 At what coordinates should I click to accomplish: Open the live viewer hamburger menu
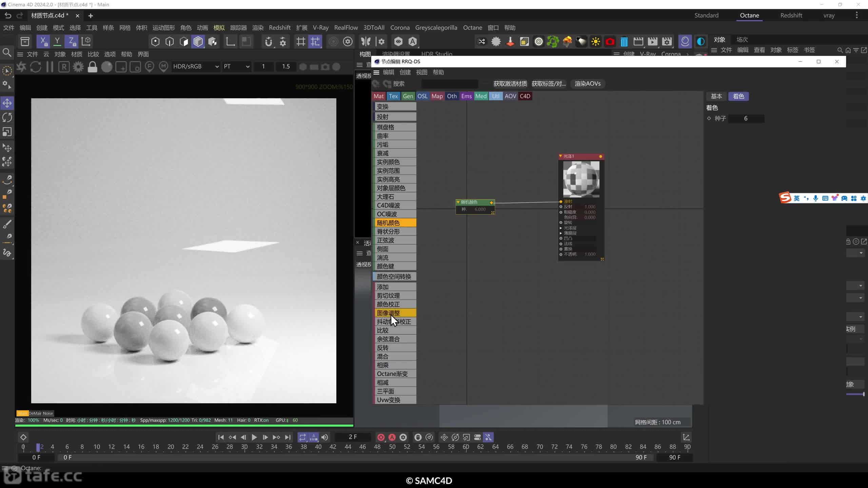[x=20, y=54]
